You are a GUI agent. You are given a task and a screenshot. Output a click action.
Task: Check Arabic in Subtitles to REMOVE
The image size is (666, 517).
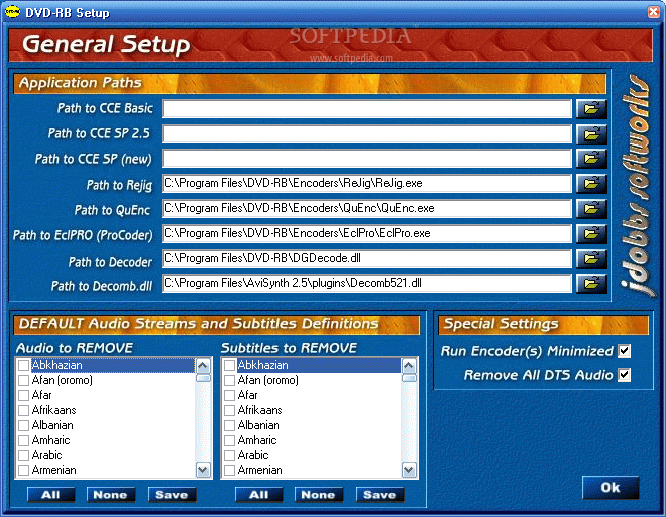click(x=230, y=455)
